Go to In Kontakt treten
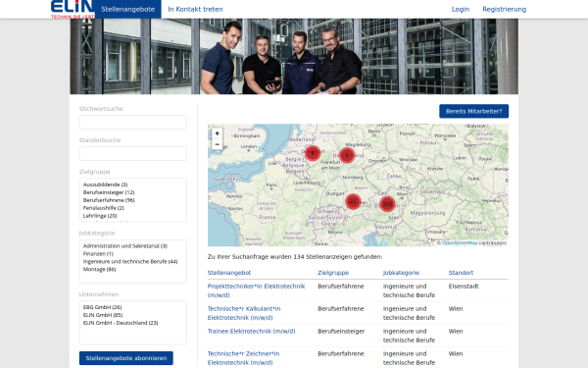 pyautogui.click(x=195, y=10)
